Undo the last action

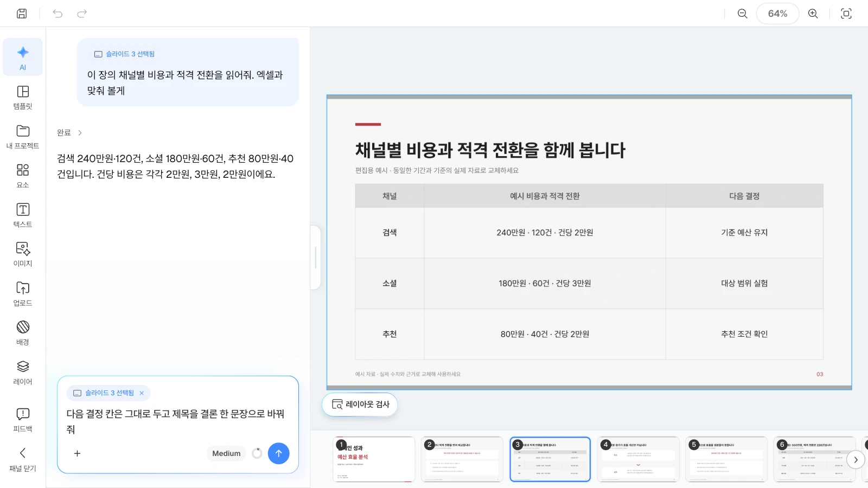(58, 14)
